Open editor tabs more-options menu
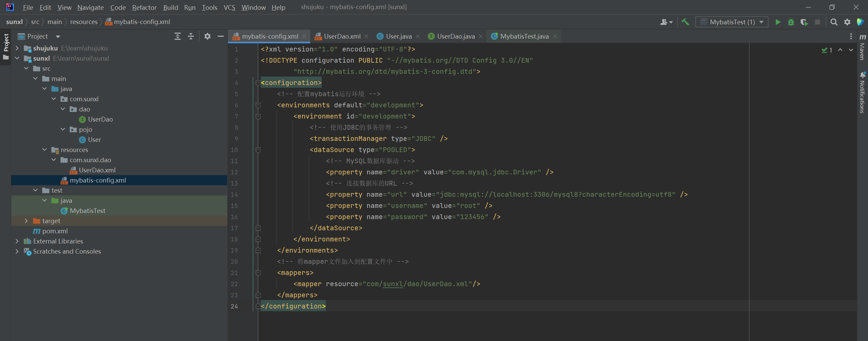Viewport: 868px width, 341px height. tap(851, 36)
